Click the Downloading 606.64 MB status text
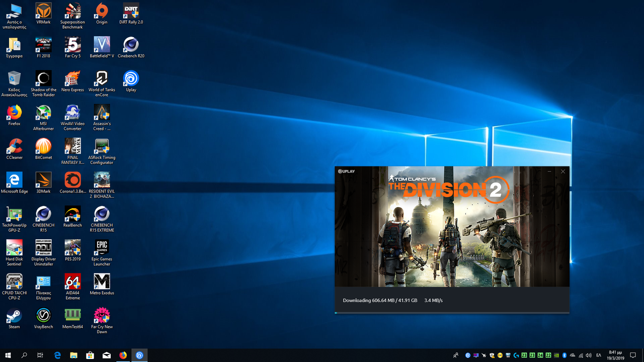The image size is (644, 362). point(380,300)
